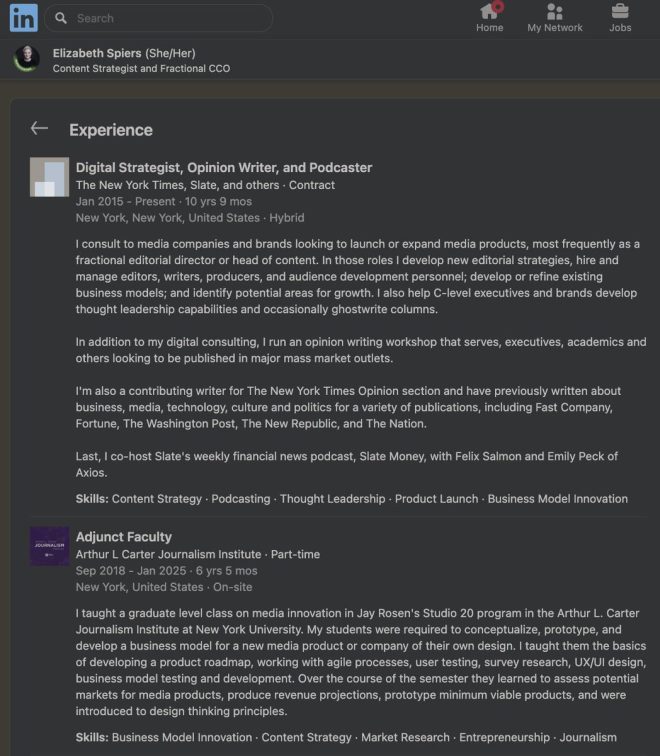Focus the Search input field
Viewport: 660px width, 756px height.
click(x=159, y=18)
